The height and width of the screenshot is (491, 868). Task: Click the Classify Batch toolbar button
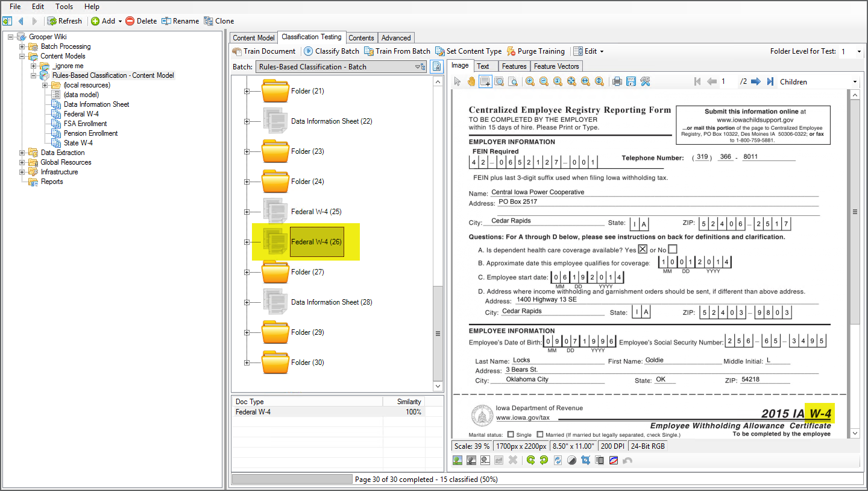click(x=331, y=51)
